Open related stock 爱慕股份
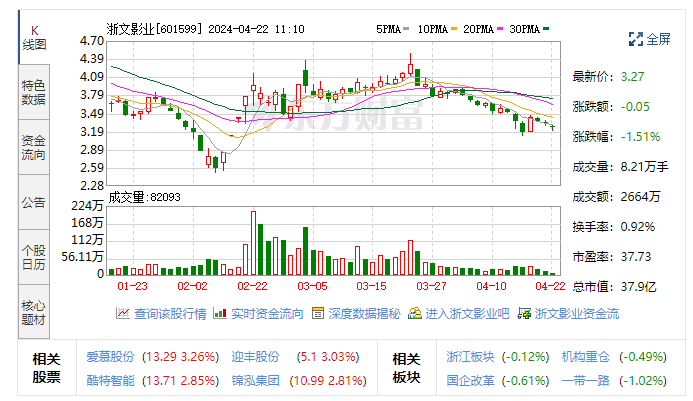693x401 pixels. [x=110, y=357]
